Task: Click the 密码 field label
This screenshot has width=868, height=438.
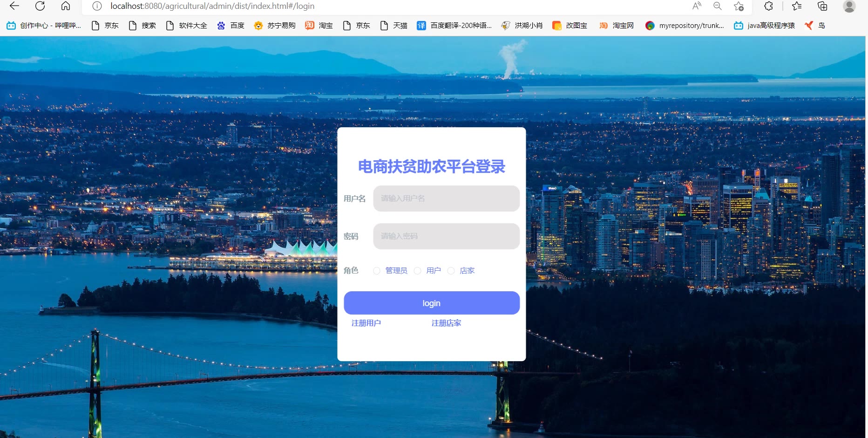Action: (351, 236)
